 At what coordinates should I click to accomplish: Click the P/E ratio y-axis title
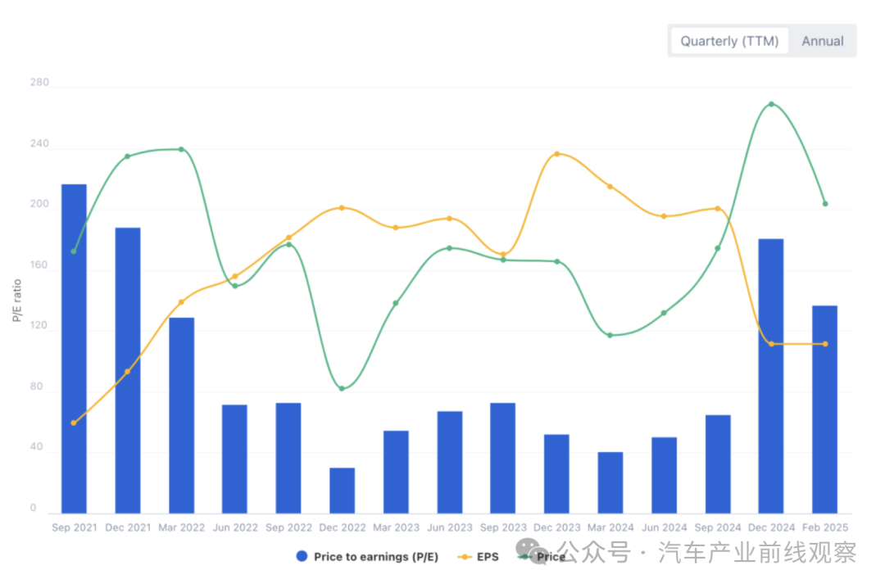point(16,301)
